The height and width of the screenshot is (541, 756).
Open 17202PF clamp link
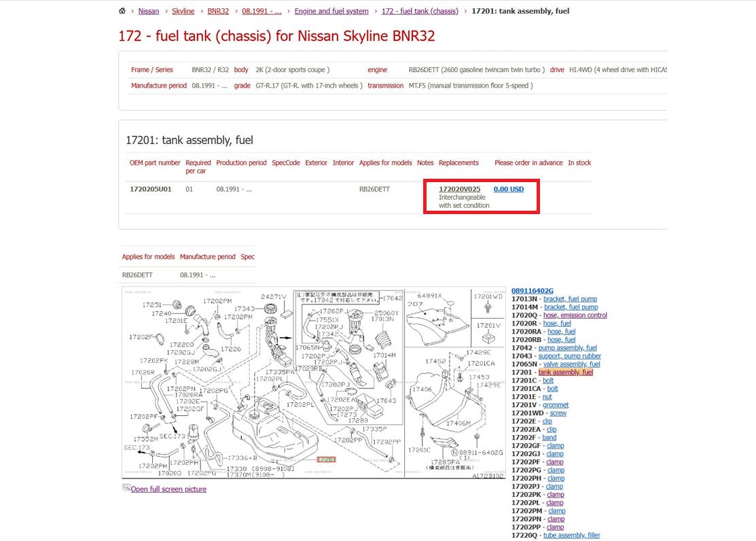coord(555,462)
